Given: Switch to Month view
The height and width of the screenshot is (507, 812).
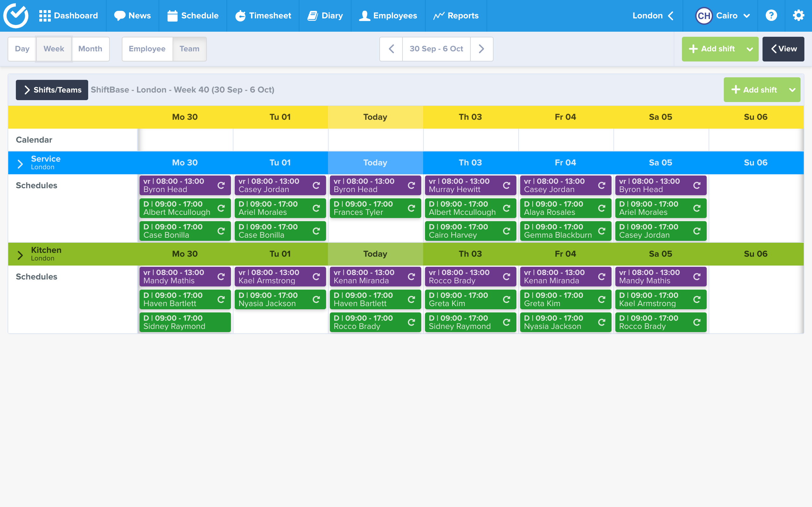Looking at the screenshot, I should click(x=90, y=49).
